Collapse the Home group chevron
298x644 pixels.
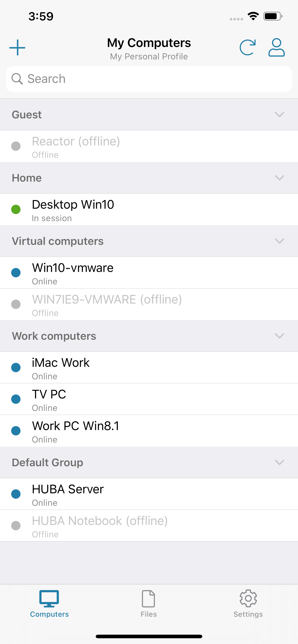coord(279,178)
